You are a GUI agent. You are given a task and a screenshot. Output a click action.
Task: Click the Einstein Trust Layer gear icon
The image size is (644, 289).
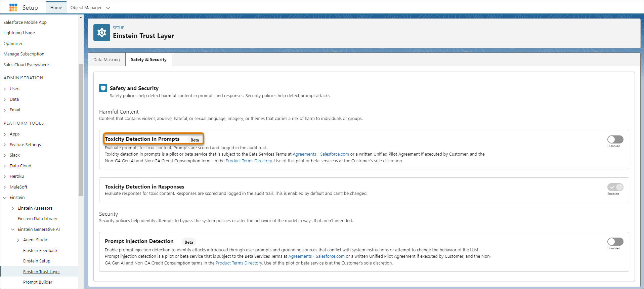pyautogui.click(x=102, y=33)
